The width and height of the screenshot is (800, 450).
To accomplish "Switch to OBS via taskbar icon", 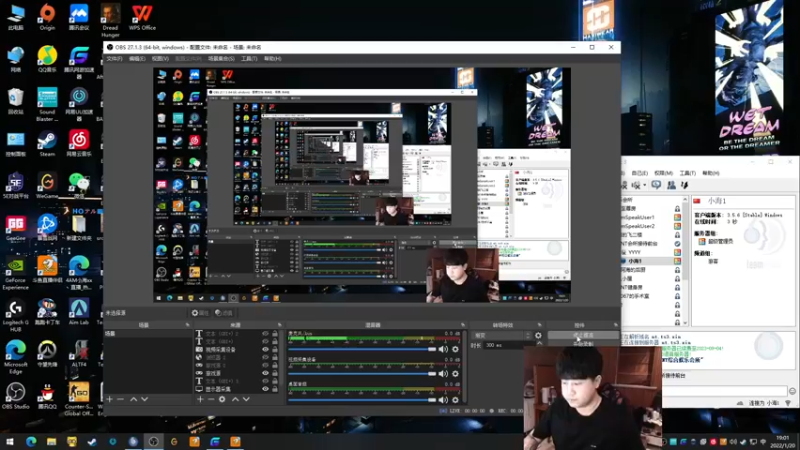I will click(x=154, y=441).
